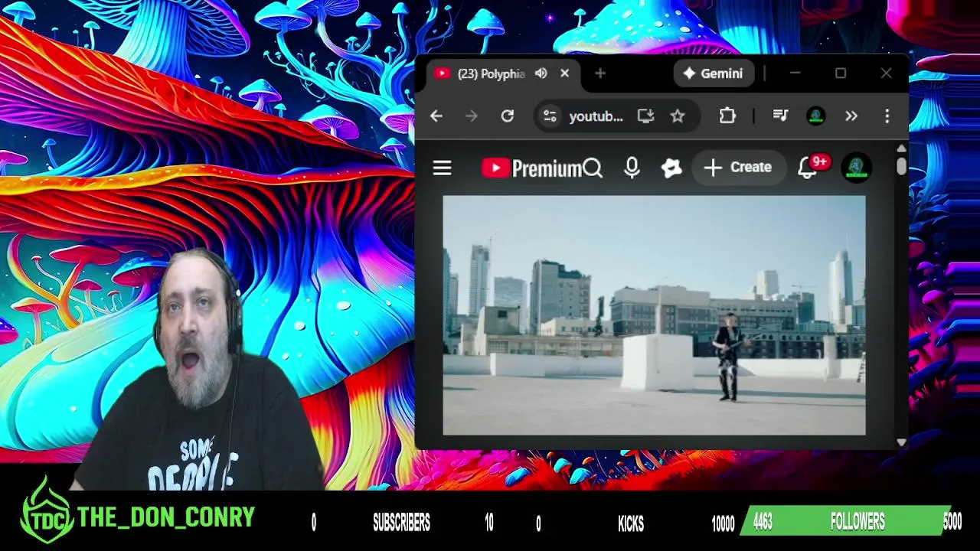This screenshot has width=980, height=551.
Task: Open a new browser tab
Action: (x=600, y=73)
